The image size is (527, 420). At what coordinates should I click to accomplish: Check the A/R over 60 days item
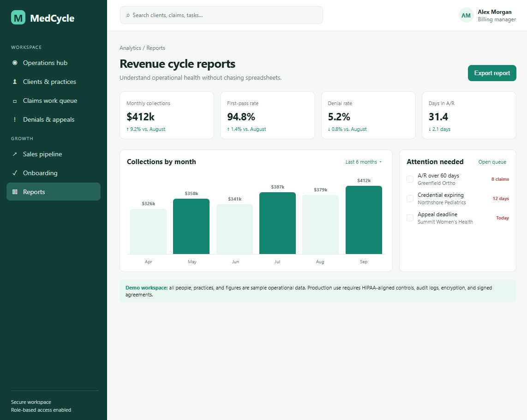click(410, 179)
